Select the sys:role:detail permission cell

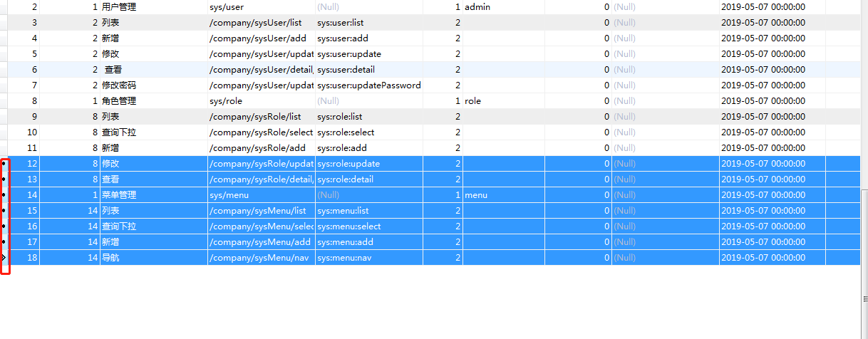(368, 179)
